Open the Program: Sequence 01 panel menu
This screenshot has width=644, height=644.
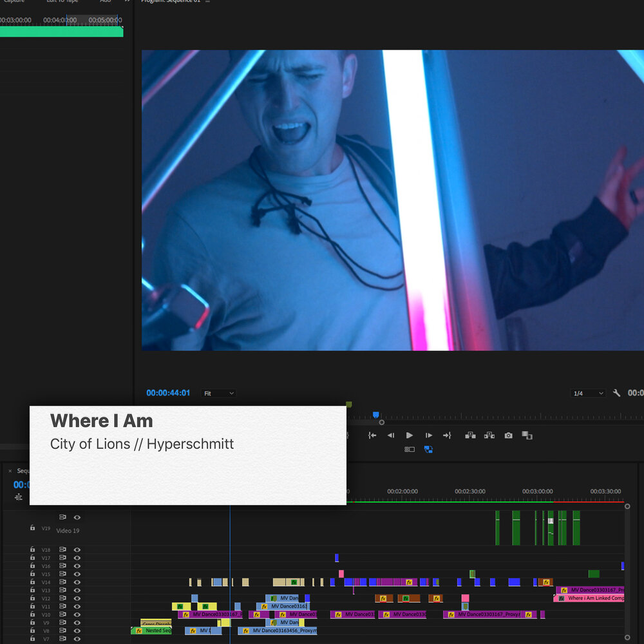coord(207,1)
